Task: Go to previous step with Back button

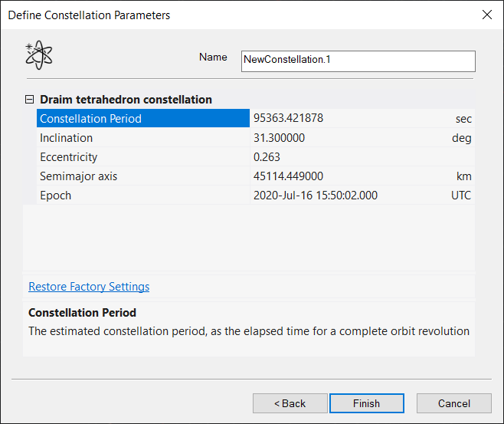Action: tap(290, 403)
